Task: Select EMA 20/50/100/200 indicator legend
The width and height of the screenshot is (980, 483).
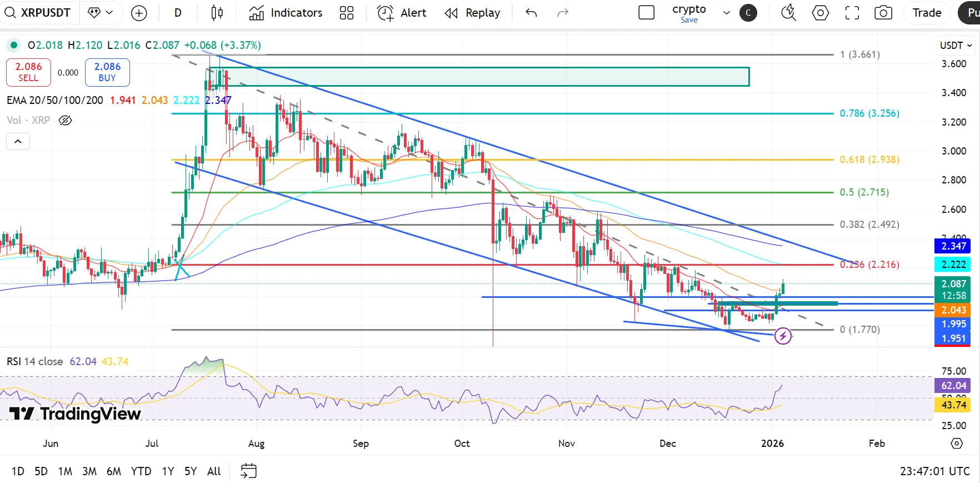Action: click(x=55, y=100)
